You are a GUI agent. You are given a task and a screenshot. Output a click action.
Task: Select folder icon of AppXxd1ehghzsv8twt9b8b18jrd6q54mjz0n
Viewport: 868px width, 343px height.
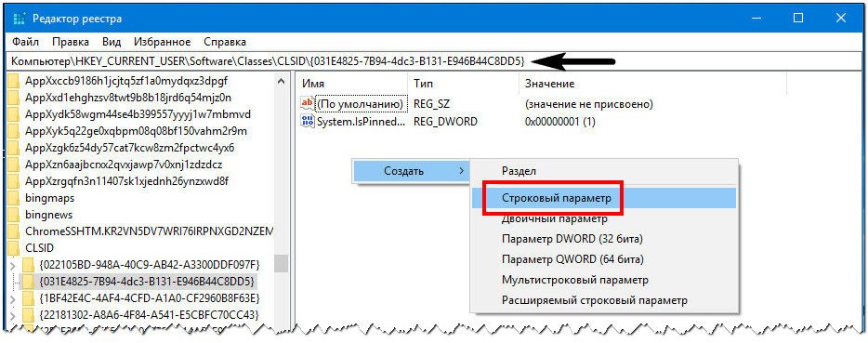(x=13, y=98)
